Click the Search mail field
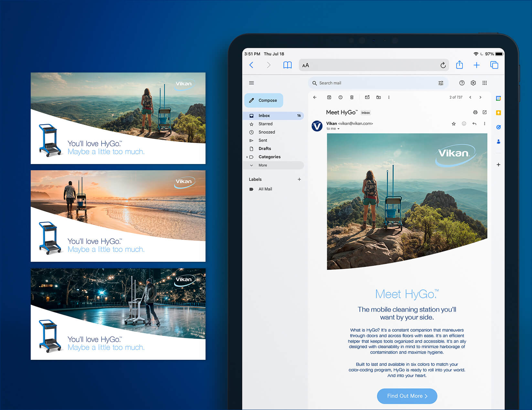 tap(378, 83)
